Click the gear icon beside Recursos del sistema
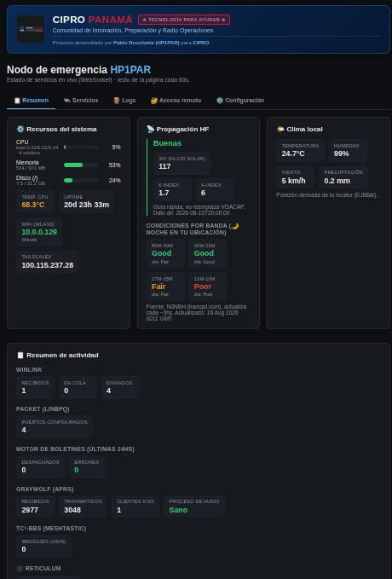Image resolution: width=392 pixels, height=579 pixels. tap(20, 129)
